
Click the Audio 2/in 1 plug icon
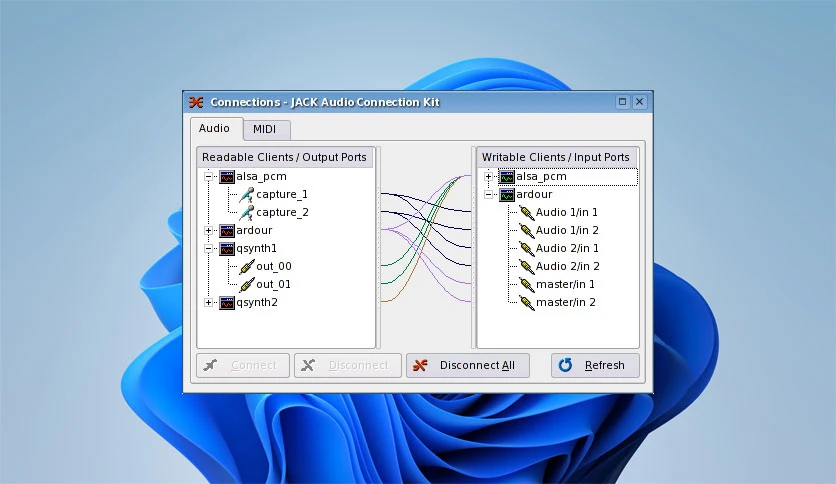click(527, 249)
